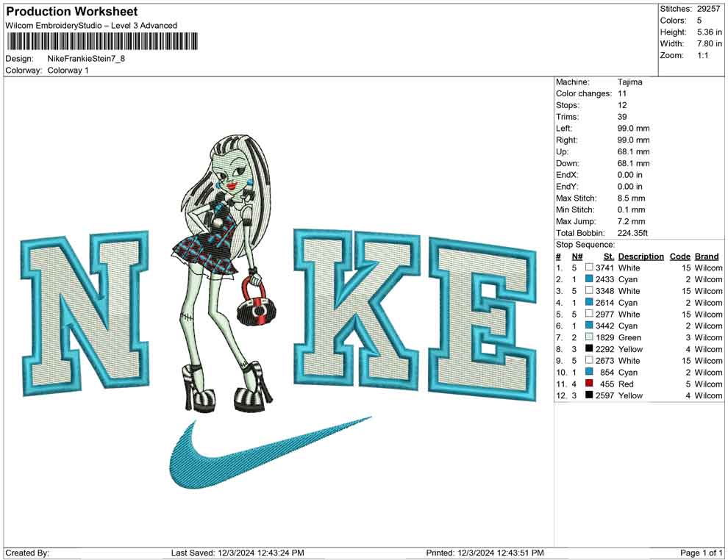Click the cyan swatch for stop 854
This screenshot has height=560, width=728.
[589, 372]
